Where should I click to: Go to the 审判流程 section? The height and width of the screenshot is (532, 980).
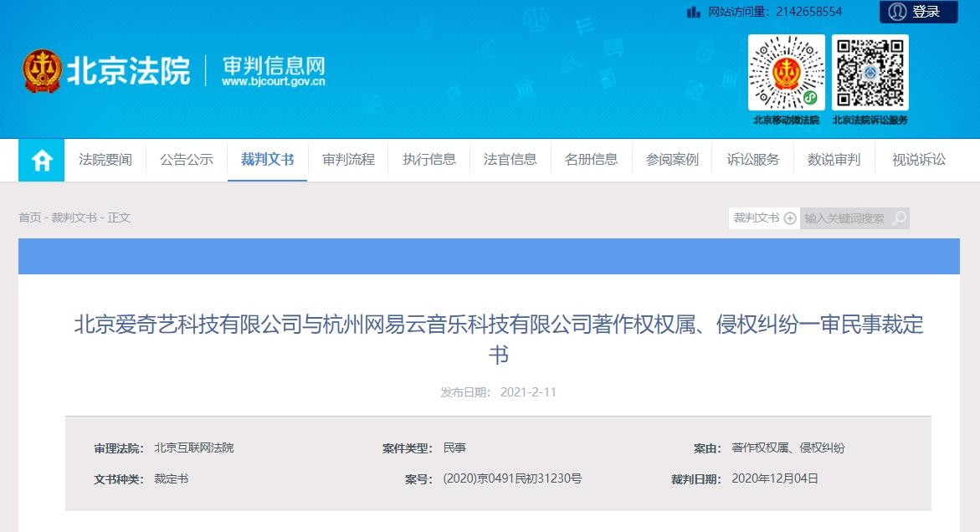tap(348, 160)
